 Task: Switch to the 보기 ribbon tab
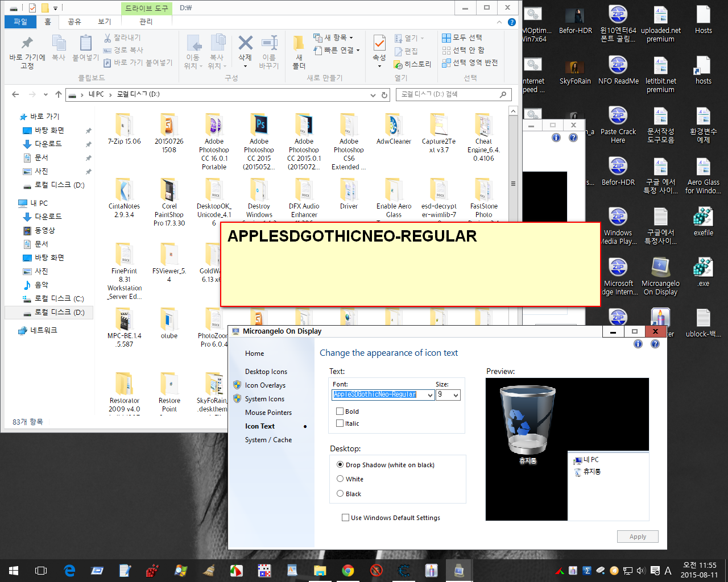coord(105,22)
